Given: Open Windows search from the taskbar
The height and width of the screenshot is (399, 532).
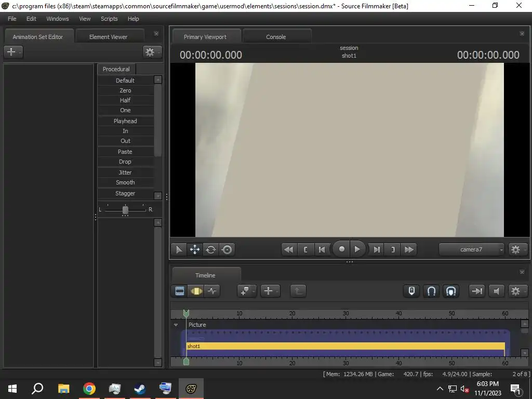Looking at the screenshot, I should coord(37,389).
